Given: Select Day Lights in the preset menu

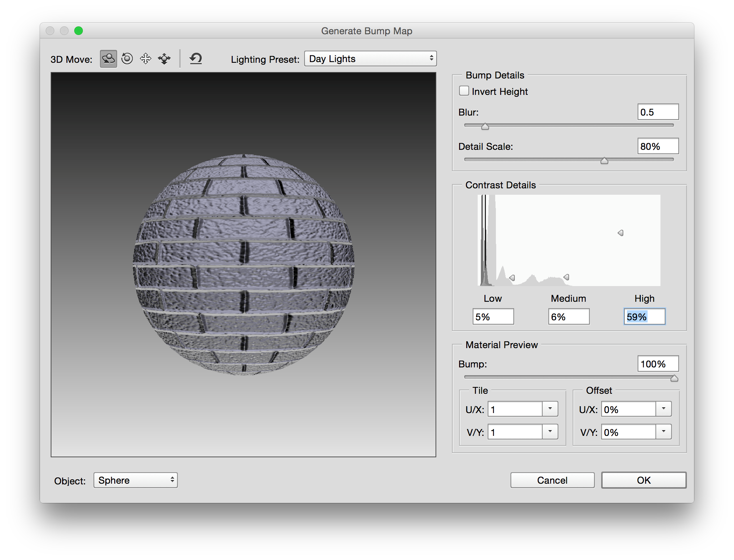Looking at the screenshot, I should (370, 58).
